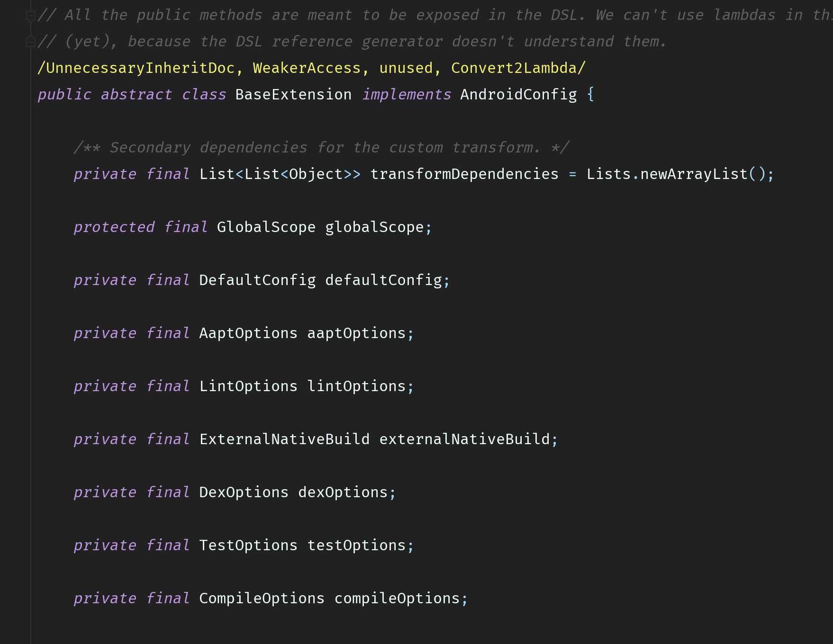833x644 pixels.
Task: Click the 'implements' keyword
Action: pyautogui.click(x=407, y=95)
